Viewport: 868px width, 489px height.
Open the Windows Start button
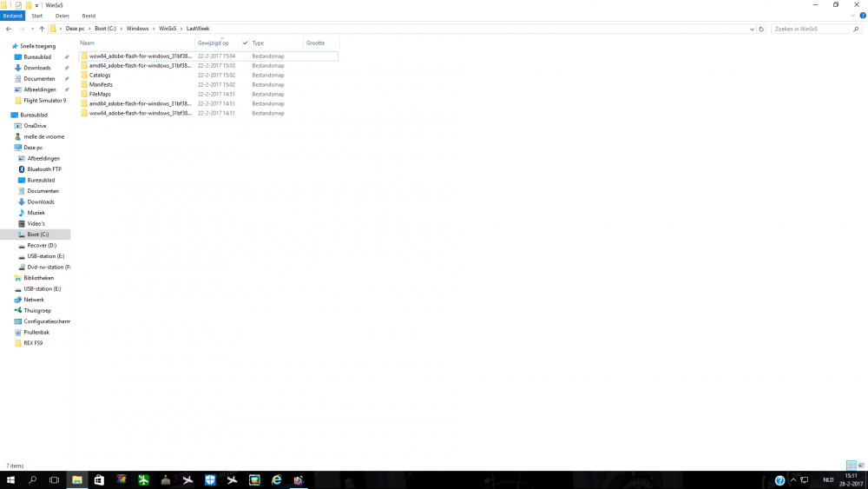point(10,479)
